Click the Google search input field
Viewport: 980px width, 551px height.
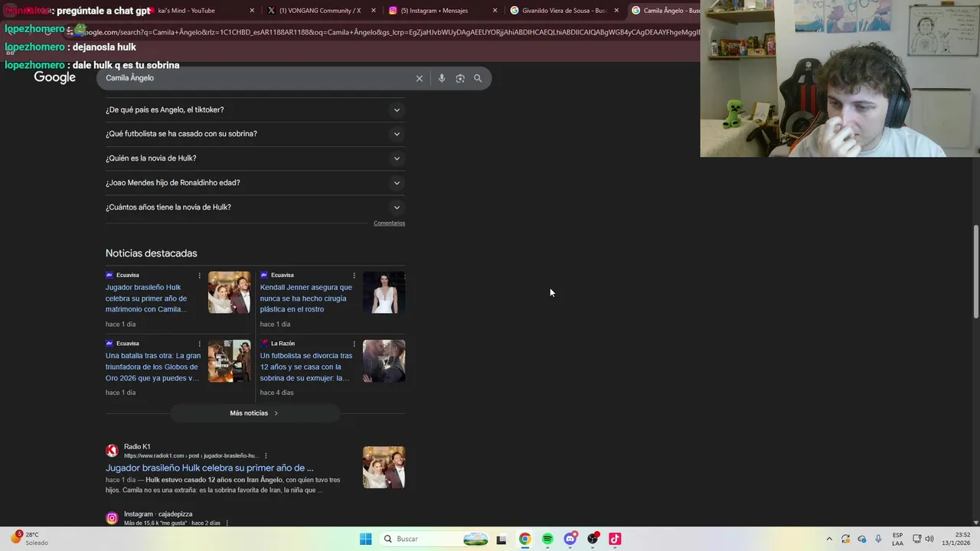tap(256, 78)
